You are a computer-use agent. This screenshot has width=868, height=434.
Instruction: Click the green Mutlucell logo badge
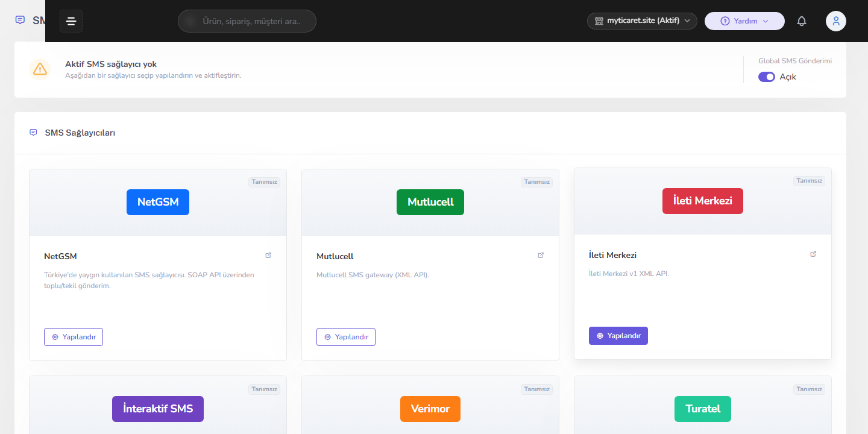tap(430, 203)
